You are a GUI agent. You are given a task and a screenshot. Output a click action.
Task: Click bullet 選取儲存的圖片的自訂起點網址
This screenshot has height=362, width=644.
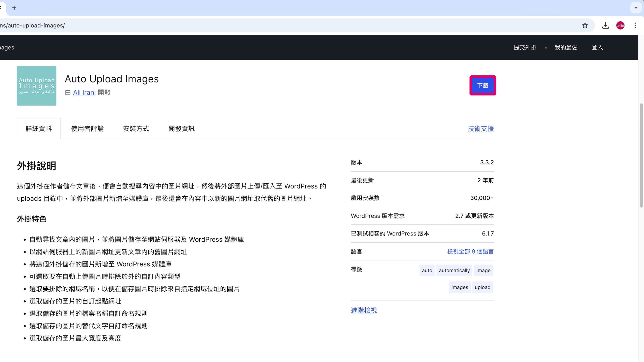coord(75,301)
